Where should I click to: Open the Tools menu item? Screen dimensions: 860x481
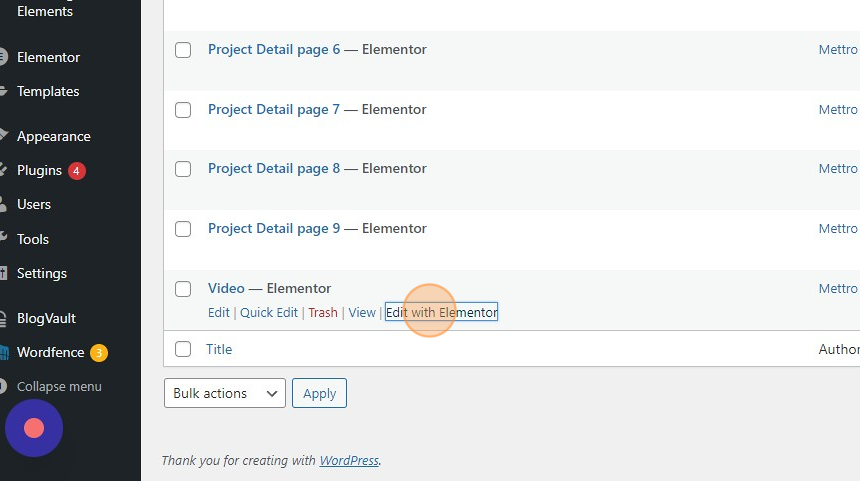point(33,239)
